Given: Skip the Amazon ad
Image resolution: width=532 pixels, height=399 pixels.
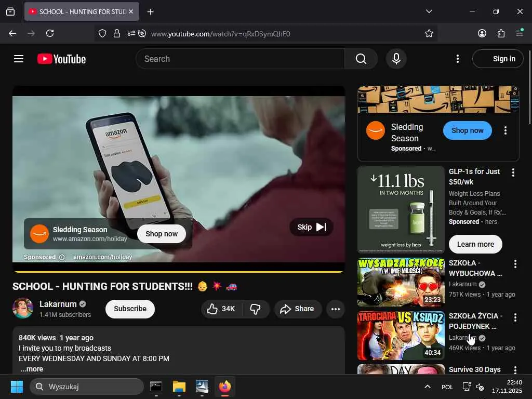Looking at the screenshot, I should (x=311, y=227).
